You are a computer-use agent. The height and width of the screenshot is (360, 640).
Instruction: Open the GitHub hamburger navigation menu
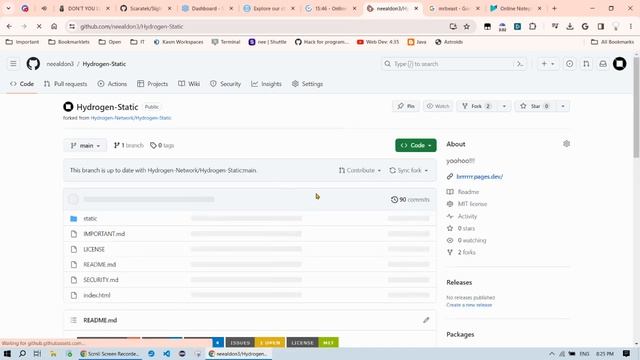pos(13,64)
